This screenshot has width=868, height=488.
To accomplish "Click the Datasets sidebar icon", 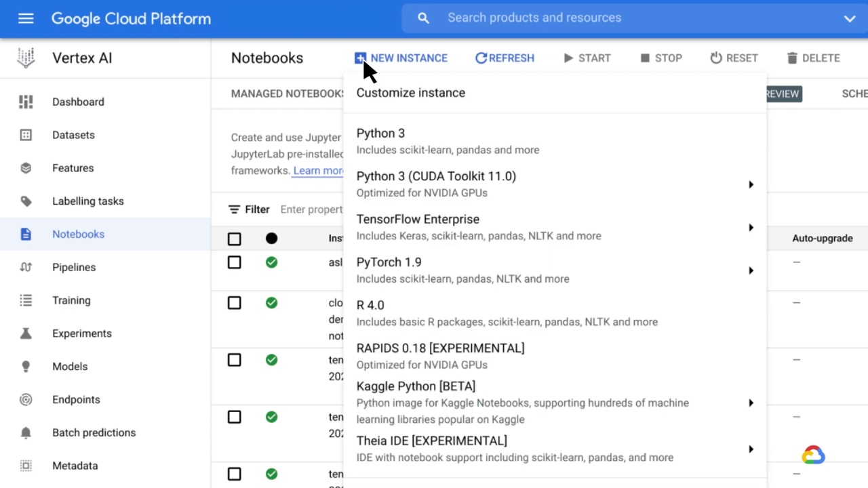I will coord(26,135).
